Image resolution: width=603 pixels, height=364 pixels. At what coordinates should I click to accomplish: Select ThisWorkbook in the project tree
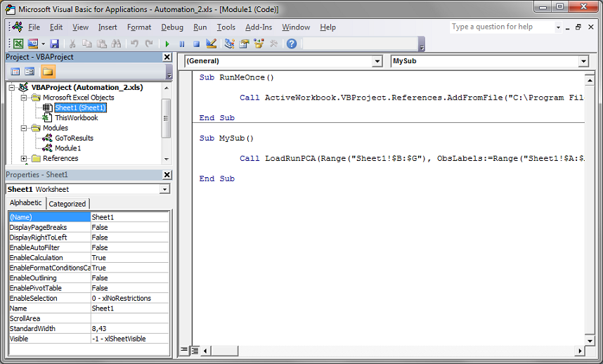[76, 118]
